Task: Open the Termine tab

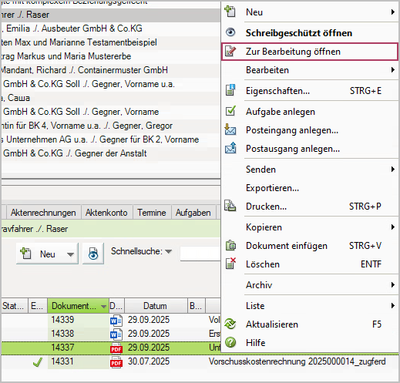Action: tap(152, 212)
